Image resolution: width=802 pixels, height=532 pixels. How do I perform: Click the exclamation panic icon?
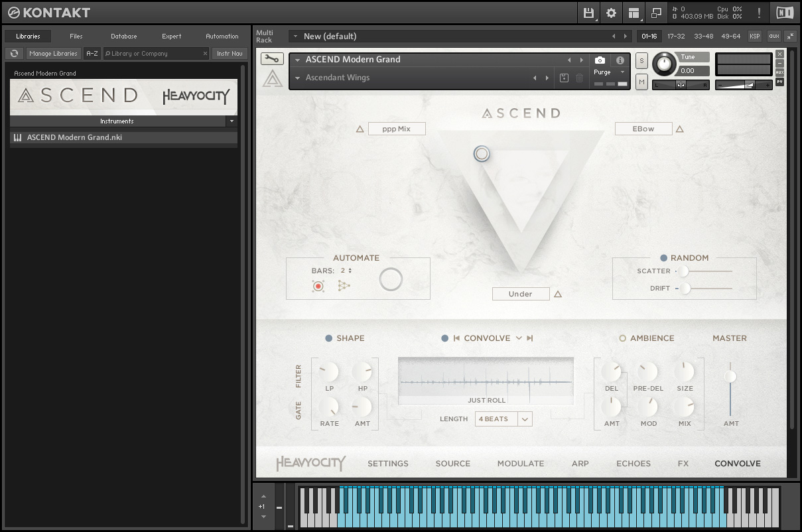point(759,13)
